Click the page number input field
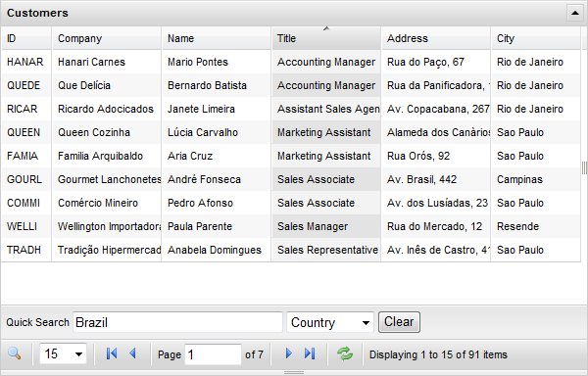Screen dimensions: 588x376 pos(213,354)
